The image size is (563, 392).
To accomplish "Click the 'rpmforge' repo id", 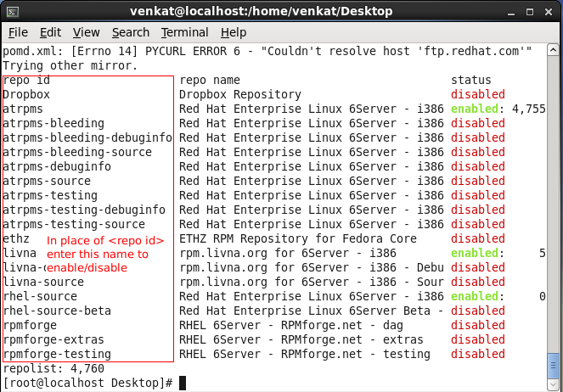I will 30,325.
